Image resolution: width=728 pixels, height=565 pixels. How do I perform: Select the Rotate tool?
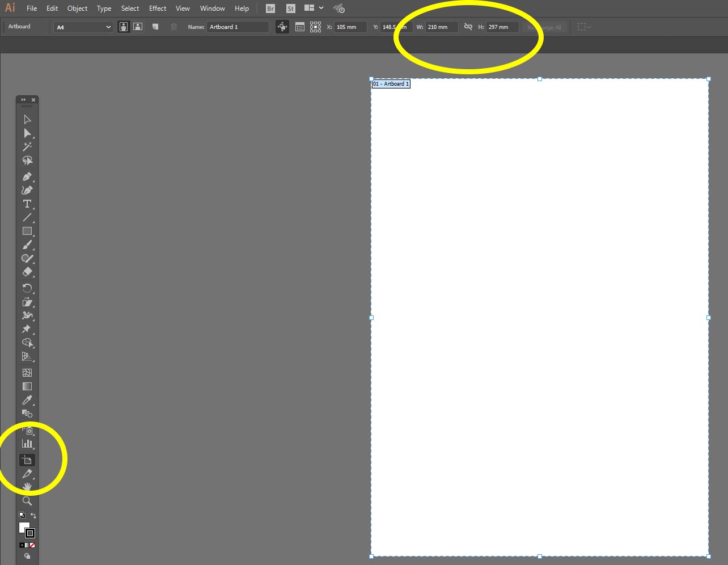27,289
